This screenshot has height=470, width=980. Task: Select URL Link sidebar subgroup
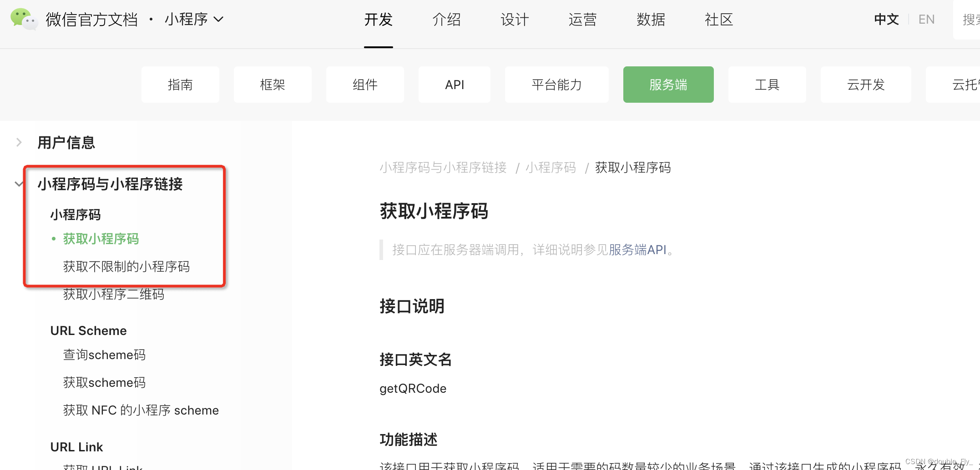pyautogui.click(x=76, y=447)
